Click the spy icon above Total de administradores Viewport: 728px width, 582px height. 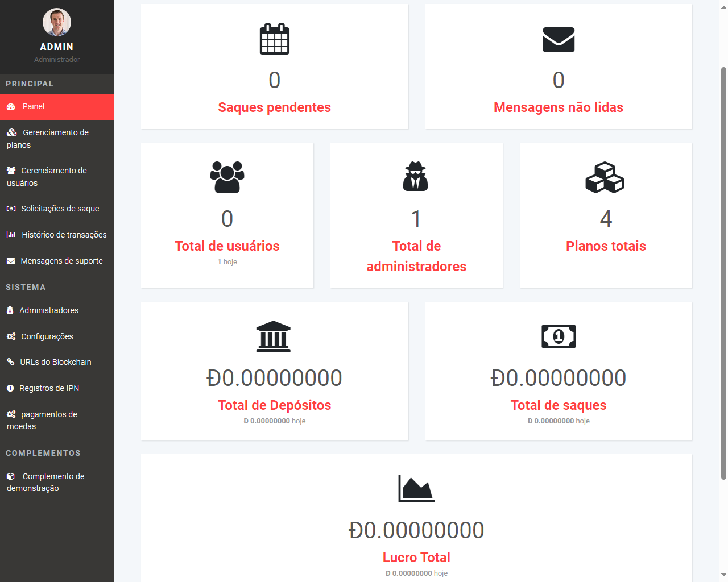click(x=416, y=177)
